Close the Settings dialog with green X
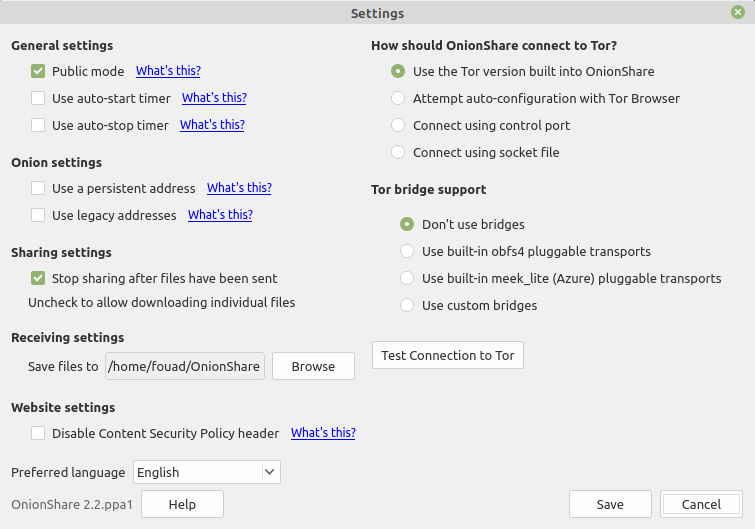Screen dimensions: 755x529 (737, 12)
